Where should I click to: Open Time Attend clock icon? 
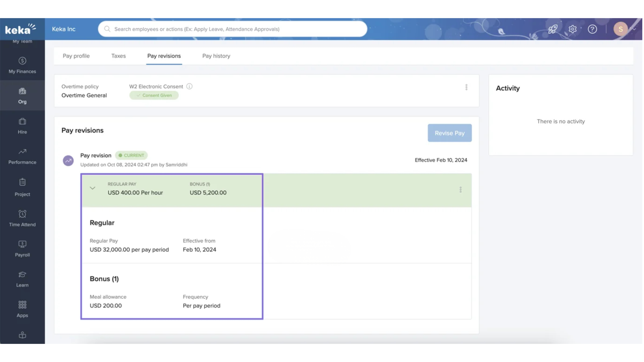[22, 214]
